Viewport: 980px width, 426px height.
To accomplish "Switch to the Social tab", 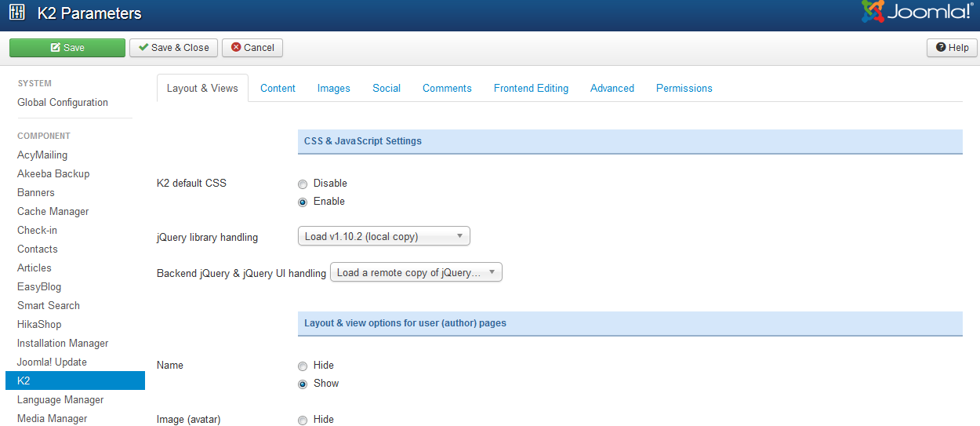I will (387, 89).
